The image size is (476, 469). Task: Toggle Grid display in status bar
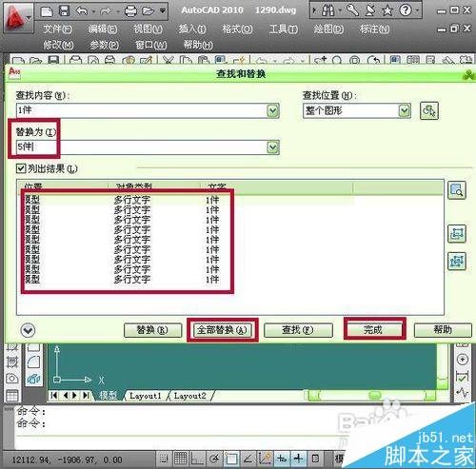[x=181, y=459]
